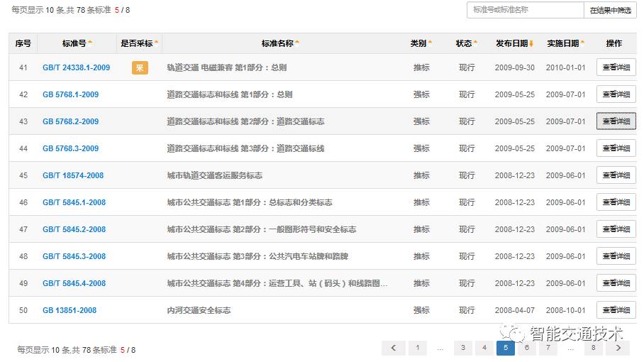This screenshot has width=644, height=362.
Task: Click date 2008-04-07 in row 50
Action: 515,310
